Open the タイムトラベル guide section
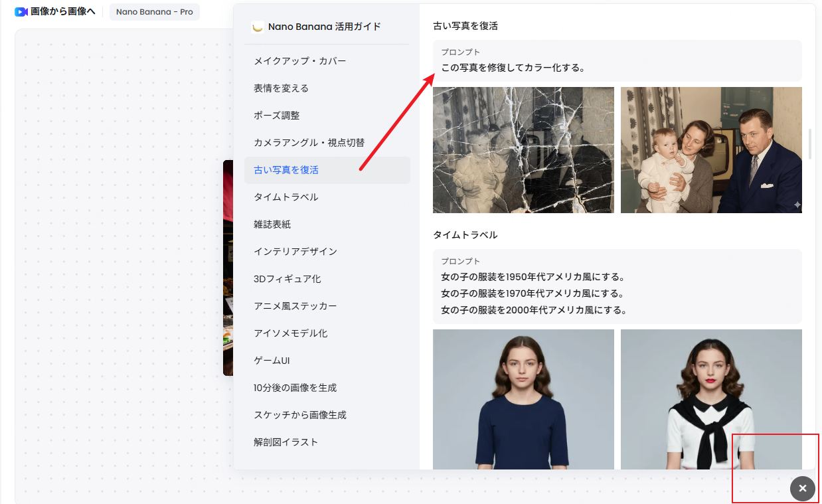This screenshot has height=504, width=822. click(285, 197)
